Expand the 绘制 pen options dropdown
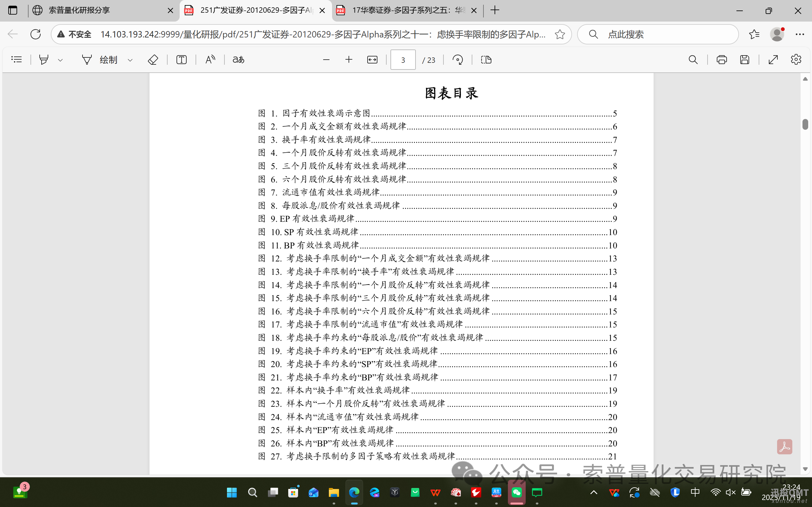812x507 pixels. click(x=130, y=59)
